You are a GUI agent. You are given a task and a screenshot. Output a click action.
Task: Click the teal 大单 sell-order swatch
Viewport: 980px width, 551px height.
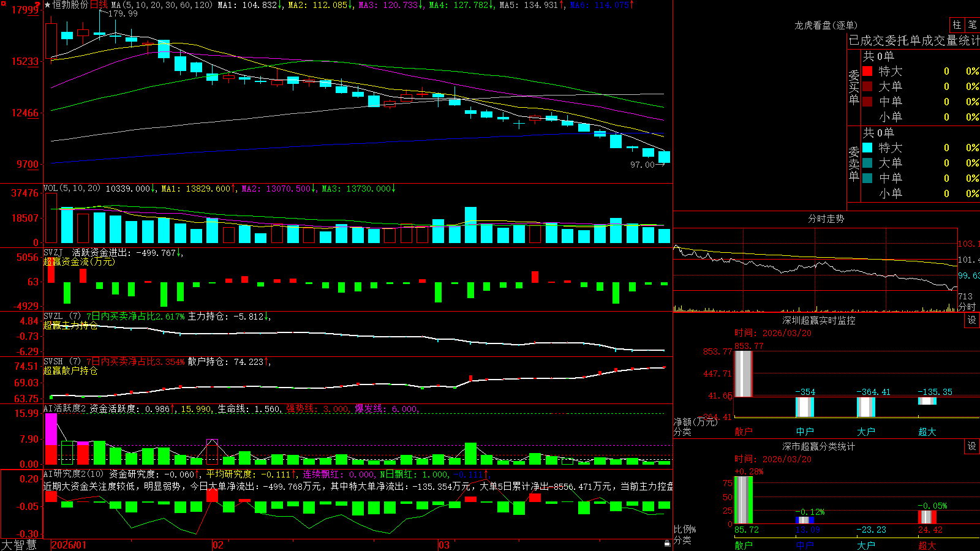pyautogui.click(x=867, y=163)
